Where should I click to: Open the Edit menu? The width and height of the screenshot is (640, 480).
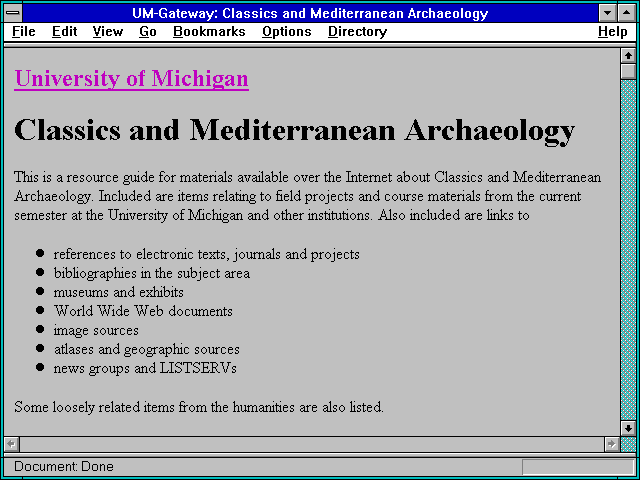pyautogui.click(x=64, y=31)
